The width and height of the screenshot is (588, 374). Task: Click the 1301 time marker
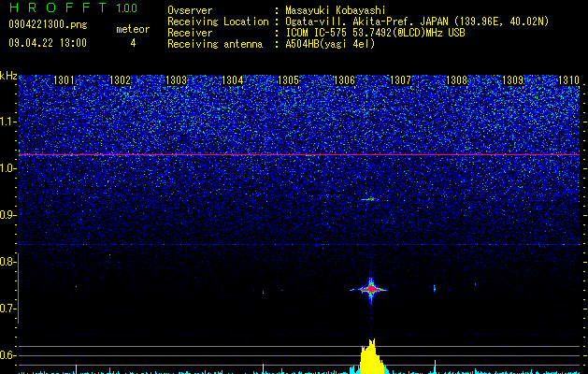pyautogui.click(x=64, y=80)
